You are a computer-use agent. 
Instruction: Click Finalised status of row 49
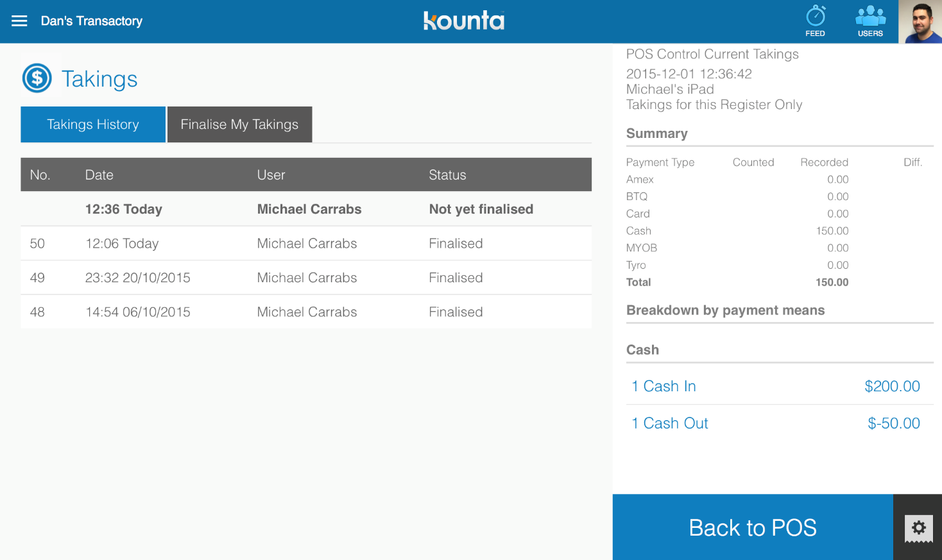tap(456, 278)
